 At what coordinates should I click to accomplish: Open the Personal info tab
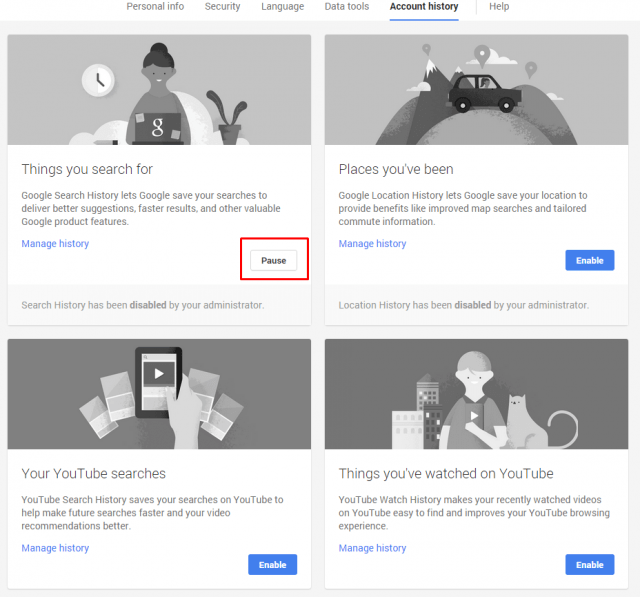click(155, 7)
